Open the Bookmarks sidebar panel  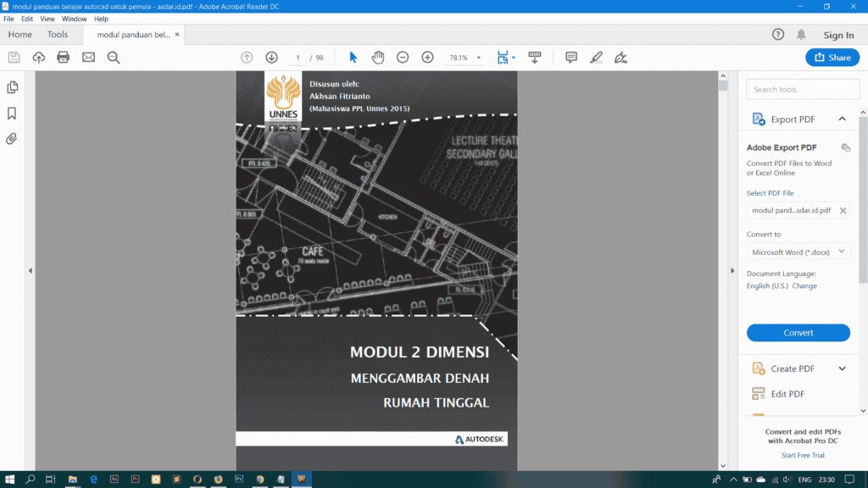tap(12, 113)
